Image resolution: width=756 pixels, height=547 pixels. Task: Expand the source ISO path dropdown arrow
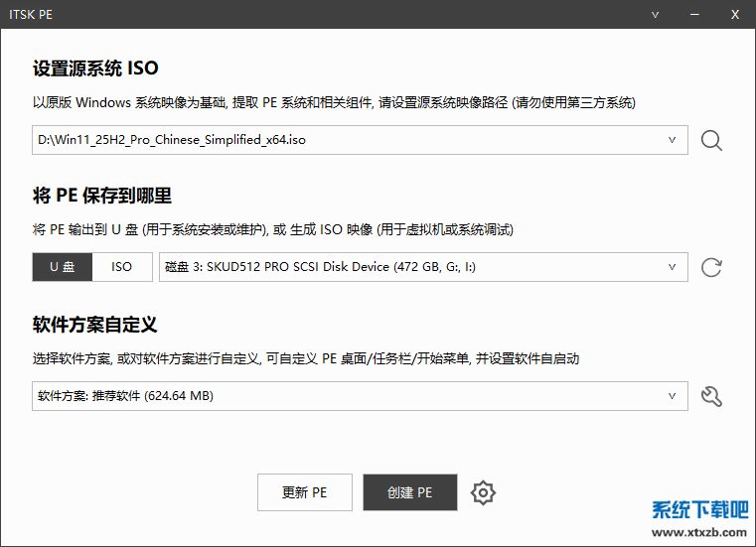673,140
